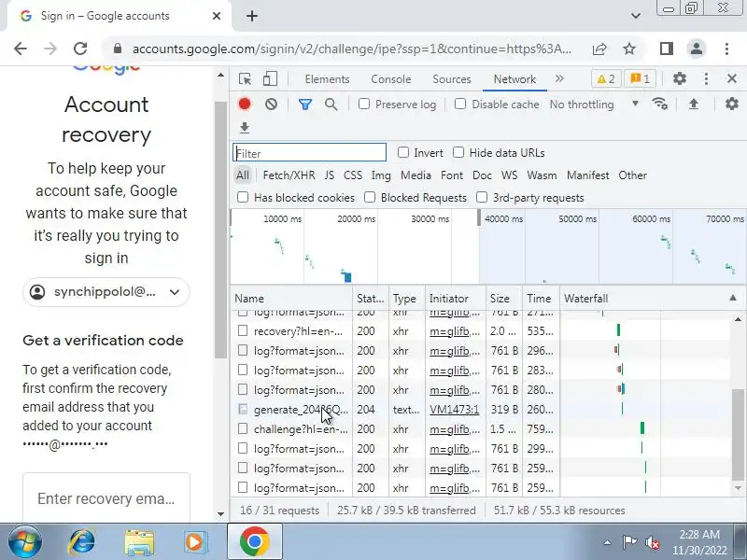The image size is (747, 560).
Task: Switch to the Elements tab
Action: pos(328,79)
